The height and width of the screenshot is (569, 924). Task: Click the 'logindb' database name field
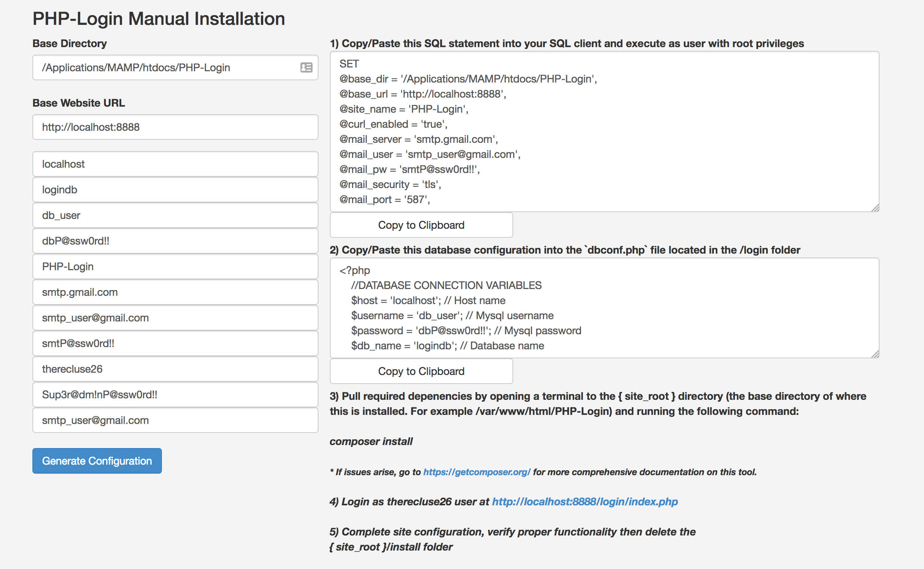175,190
